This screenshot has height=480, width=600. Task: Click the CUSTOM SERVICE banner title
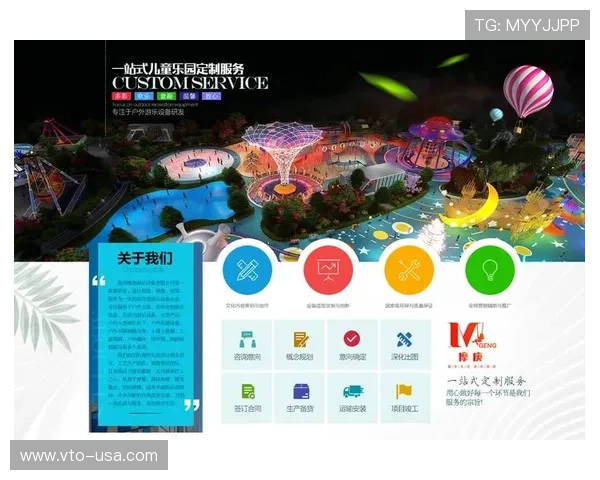190,82
